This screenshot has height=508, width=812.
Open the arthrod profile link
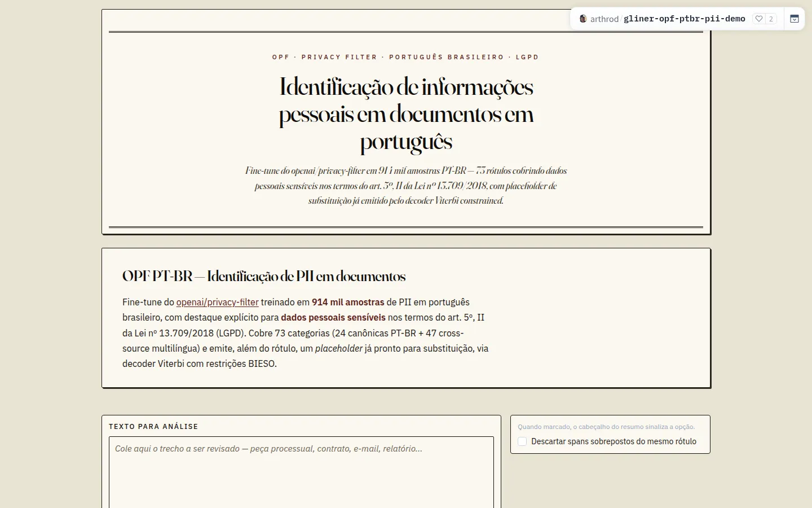tap(604, 19)
